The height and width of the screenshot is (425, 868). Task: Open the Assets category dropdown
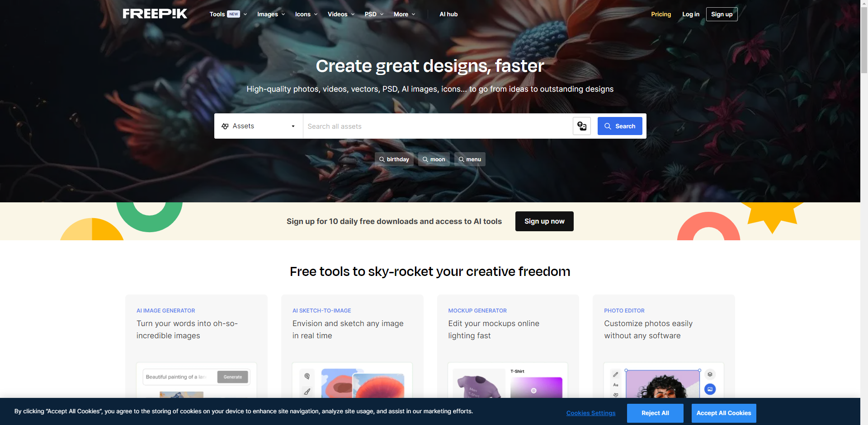[x=258, y=126]
